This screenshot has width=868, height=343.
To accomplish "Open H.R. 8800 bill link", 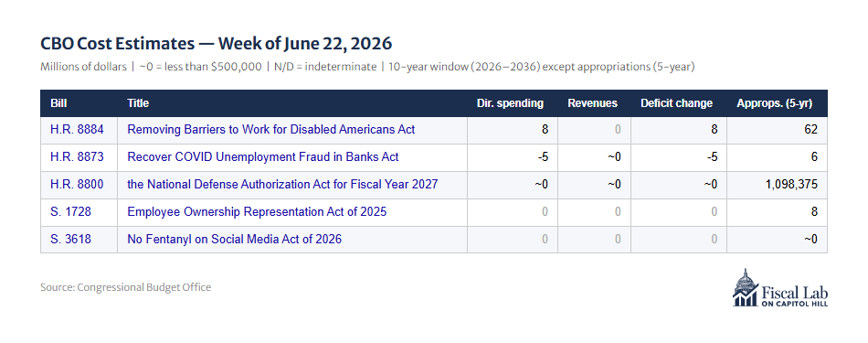I will click(77, 184).
